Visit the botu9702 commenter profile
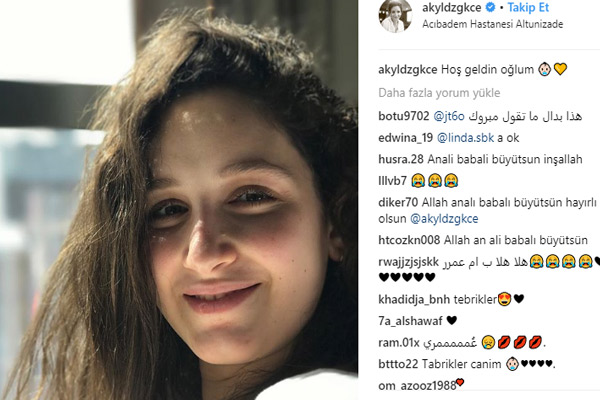This screenshot has width=600, height=400. click(404, 116)
